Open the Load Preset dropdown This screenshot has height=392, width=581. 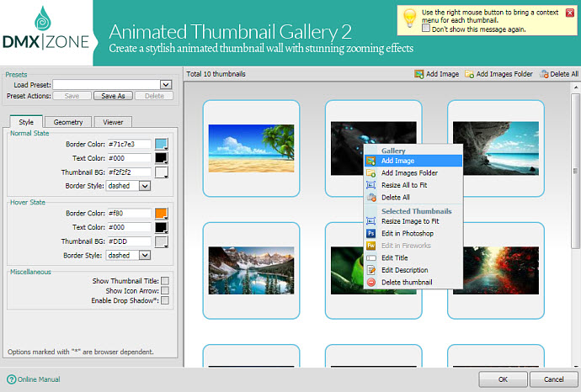166,85
